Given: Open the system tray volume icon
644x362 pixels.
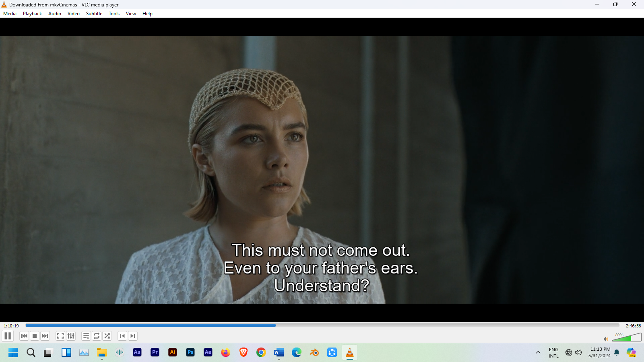Looking at the screenshot, I should click(578, 352).
